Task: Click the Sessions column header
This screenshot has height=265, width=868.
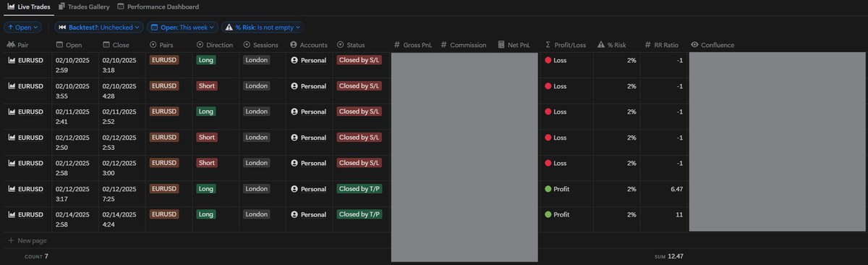Action: click(x=261, y=45)
